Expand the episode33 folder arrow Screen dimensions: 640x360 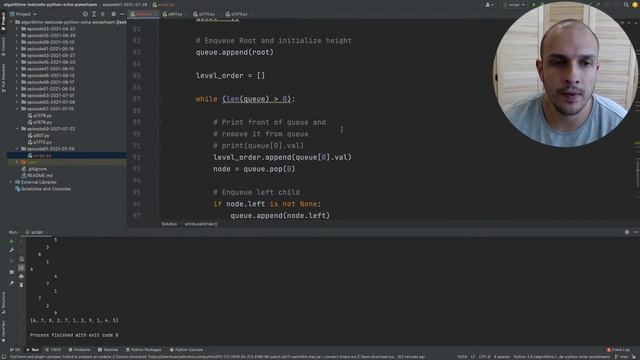point(17,29)
